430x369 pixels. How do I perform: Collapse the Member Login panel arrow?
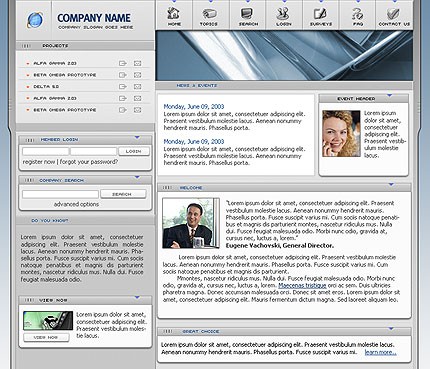pyautogui.click(x=137, y=137)
